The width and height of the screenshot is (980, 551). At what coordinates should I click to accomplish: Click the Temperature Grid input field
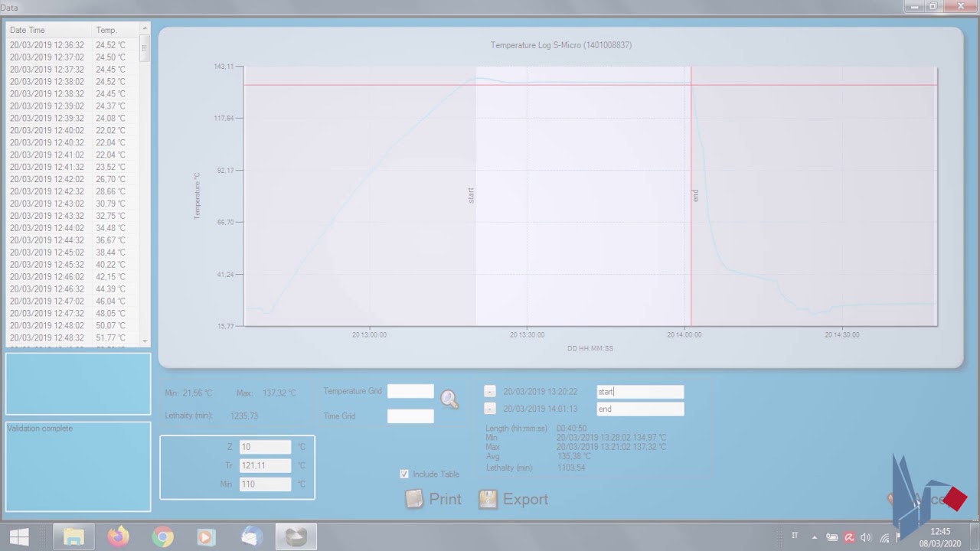[x=410, y=391]
